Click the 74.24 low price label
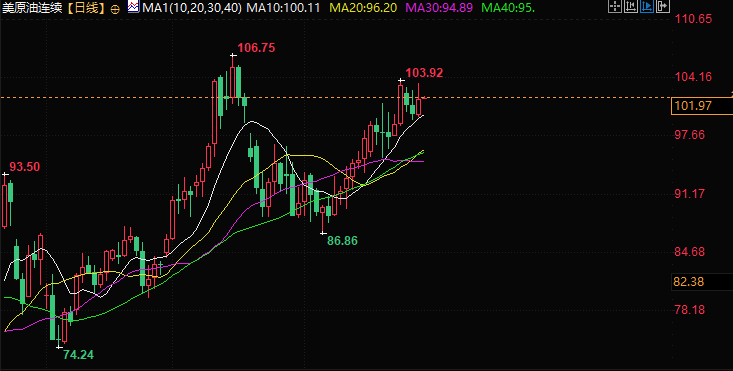 coord(79,355)
